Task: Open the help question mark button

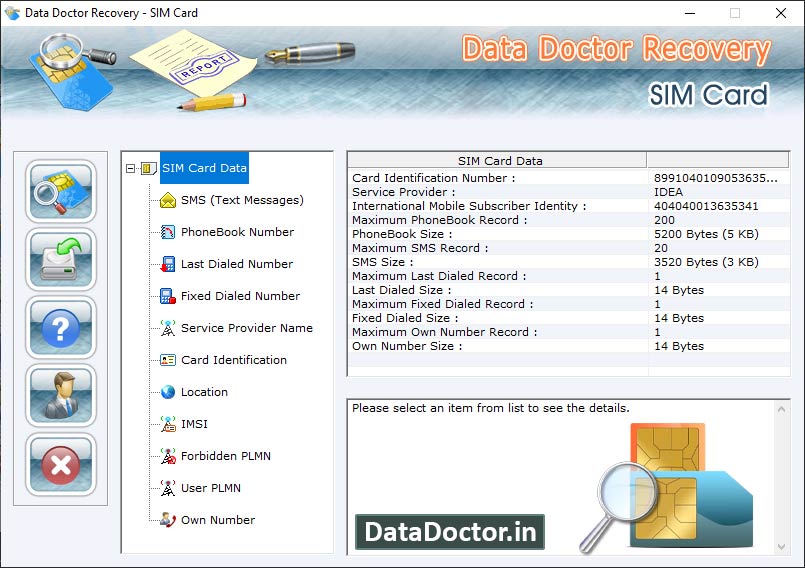Action: click(61, 328)
